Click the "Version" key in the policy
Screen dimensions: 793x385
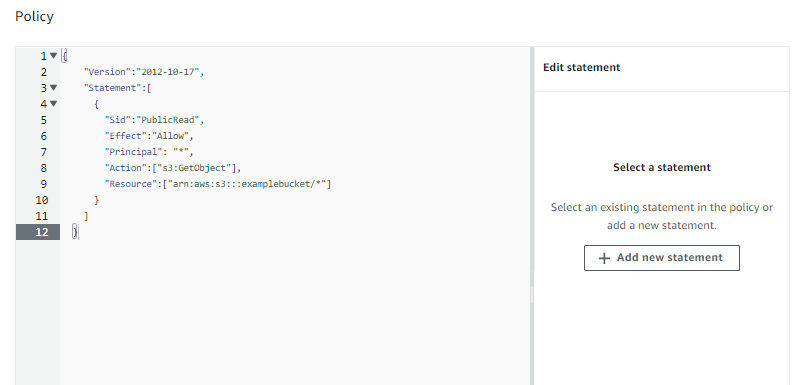point(106,72)
